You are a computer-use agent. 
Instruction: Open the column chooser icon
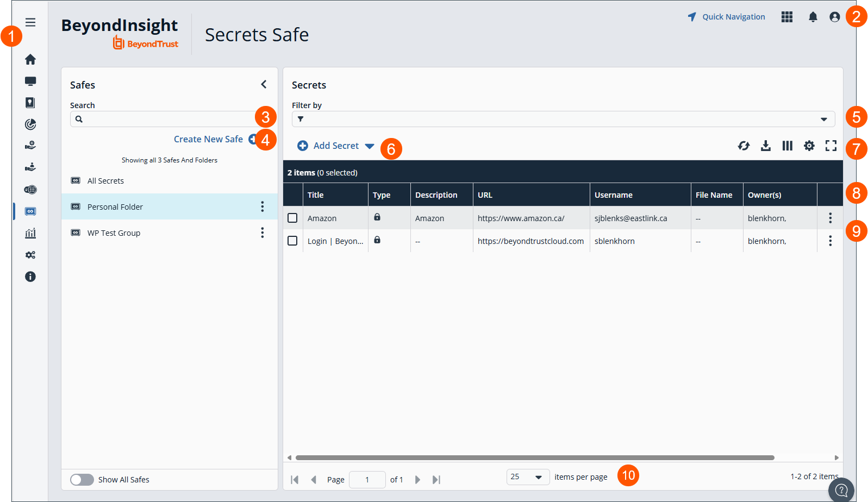(788, 146)
